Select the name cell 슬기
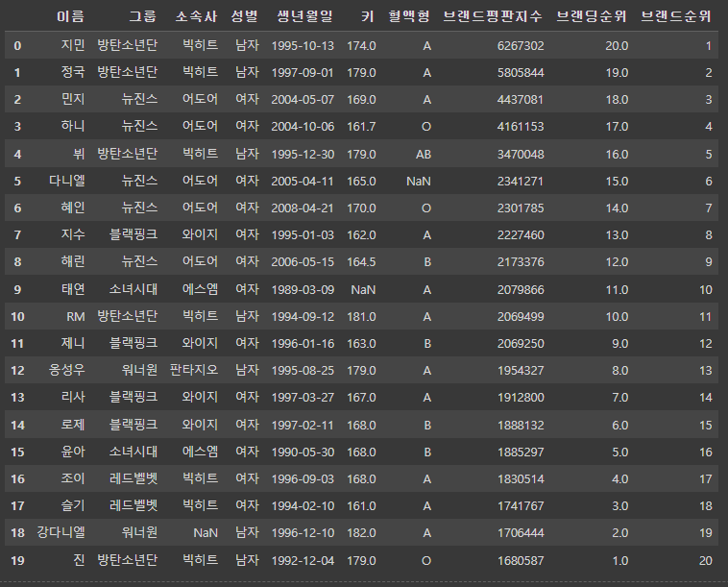This screenshot has width=728, height=587. pyautogui.click(x=73, y=505)
